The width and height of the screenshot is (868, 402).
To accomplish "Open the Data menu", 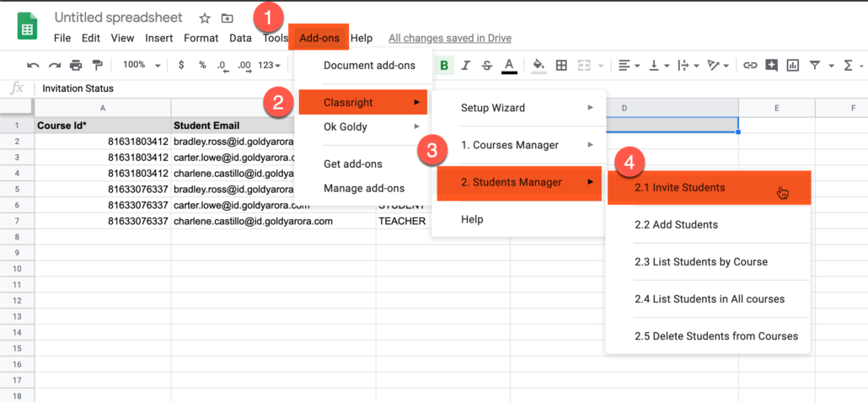I will pos(240,38).
